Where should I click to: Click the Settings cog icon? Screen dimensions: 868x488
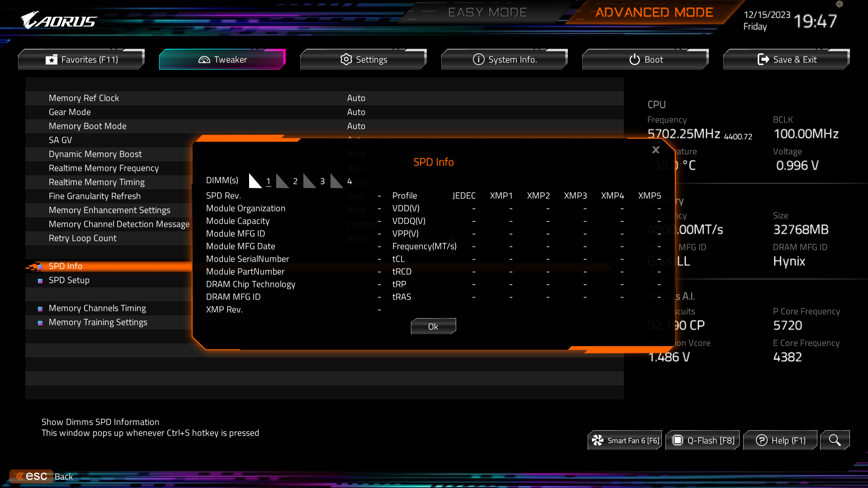(x=346, y=59)
